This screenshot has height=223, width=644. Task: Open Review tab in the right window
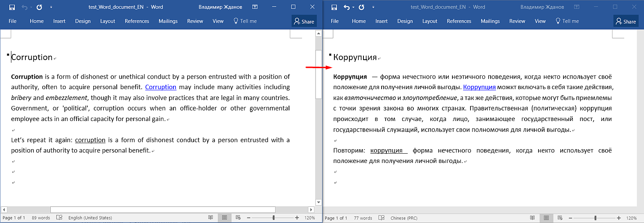[517, 21]
